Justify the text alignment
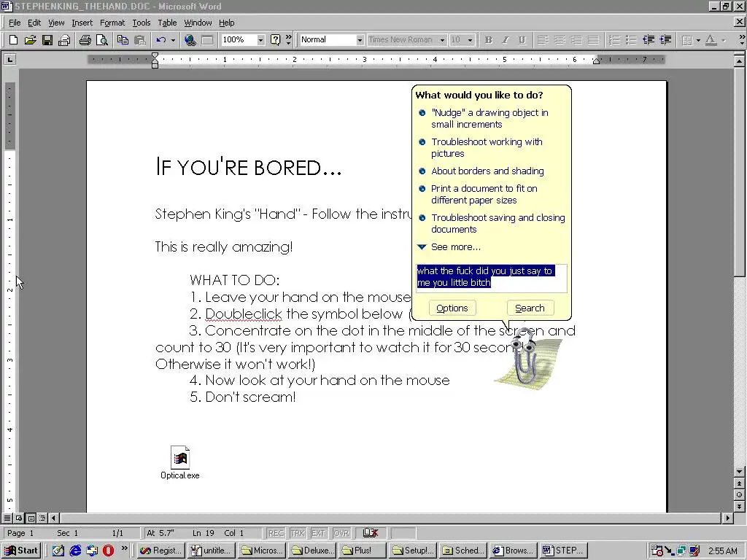 point(593,40)
